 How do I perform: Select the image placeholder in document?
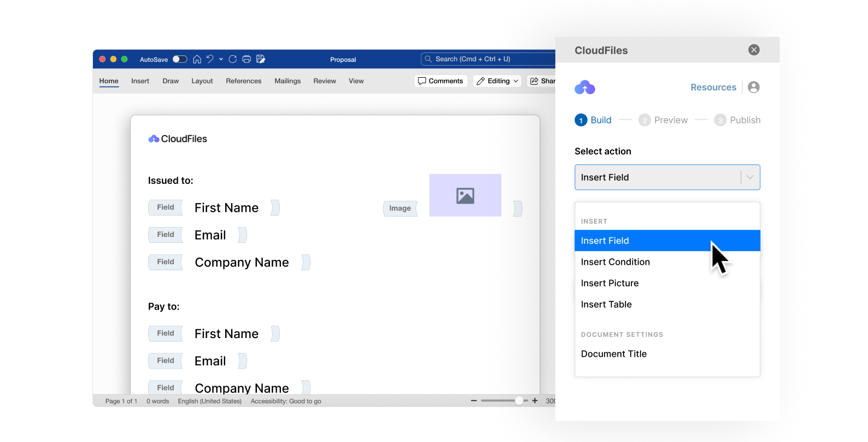[465, 195]
